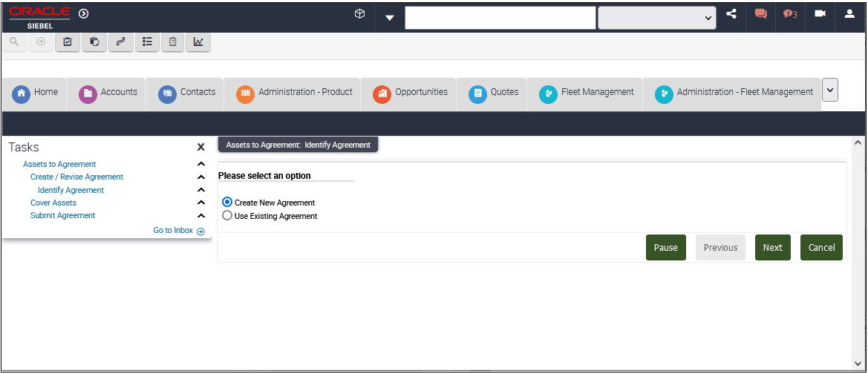Click the video camera icon
868x374 pixels.
click(820, 14)
